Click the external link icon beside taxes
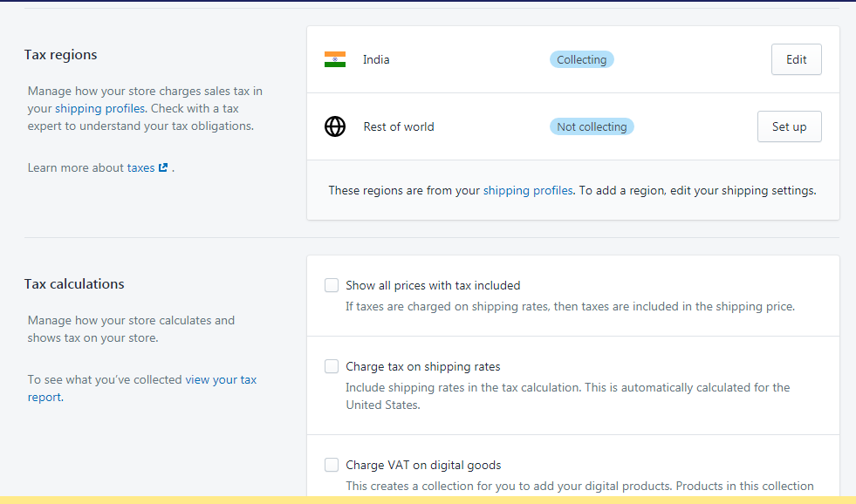The image size is (856, 504). click(163, 167)
